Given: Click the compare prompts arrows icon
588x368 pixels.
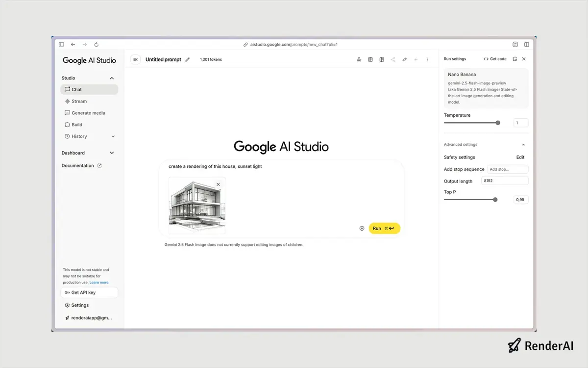Looking at the screenshot, I should coord(404,59).
